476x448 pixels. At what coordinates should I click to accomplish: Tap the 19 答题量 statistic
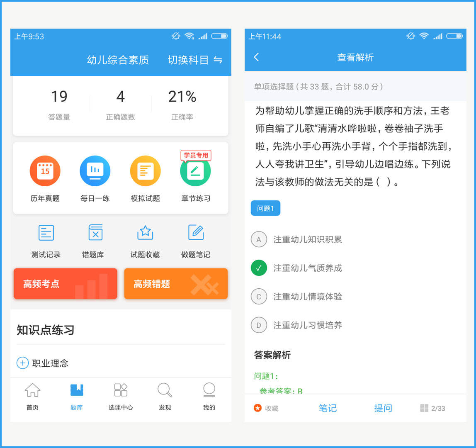59,105
